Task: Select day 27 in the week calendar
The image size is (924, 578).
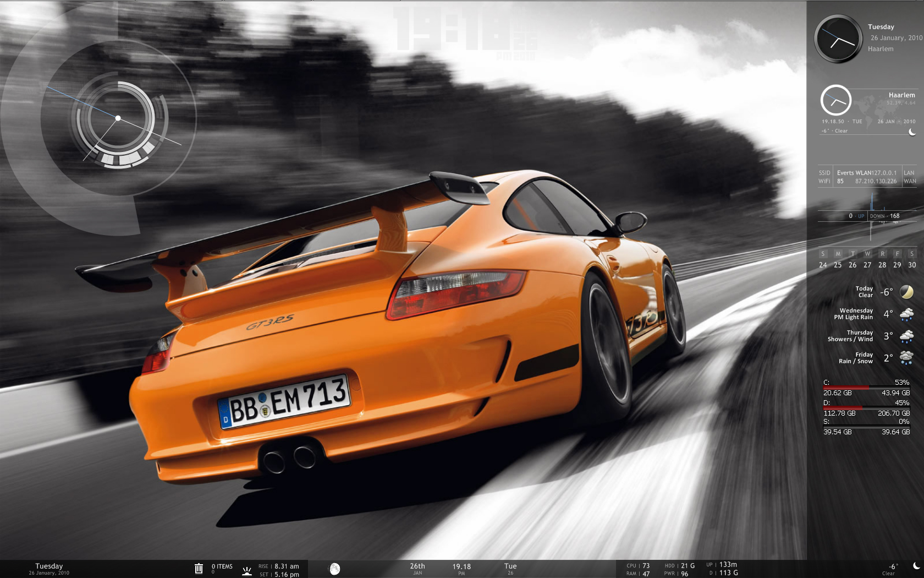Action: pos(867,265)
